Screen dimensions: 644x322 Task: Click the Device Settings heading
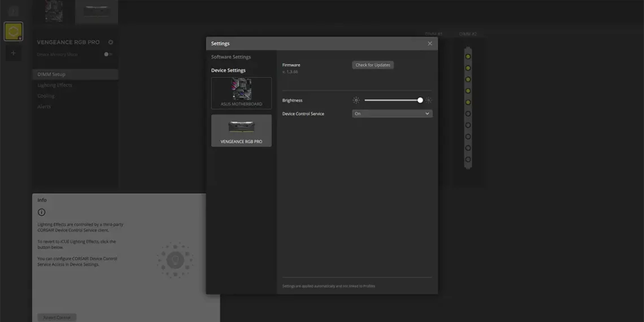pos(228,70)
